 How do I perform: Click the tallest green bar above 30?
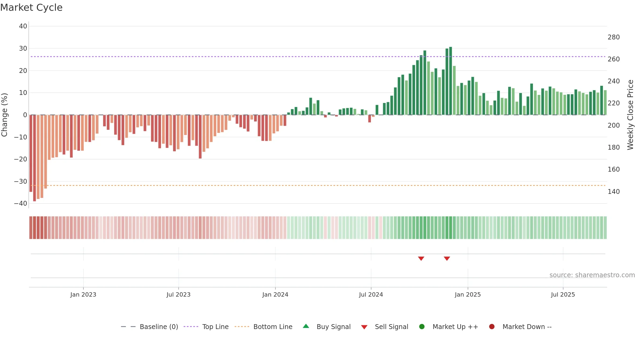click(x=451, y=81)
